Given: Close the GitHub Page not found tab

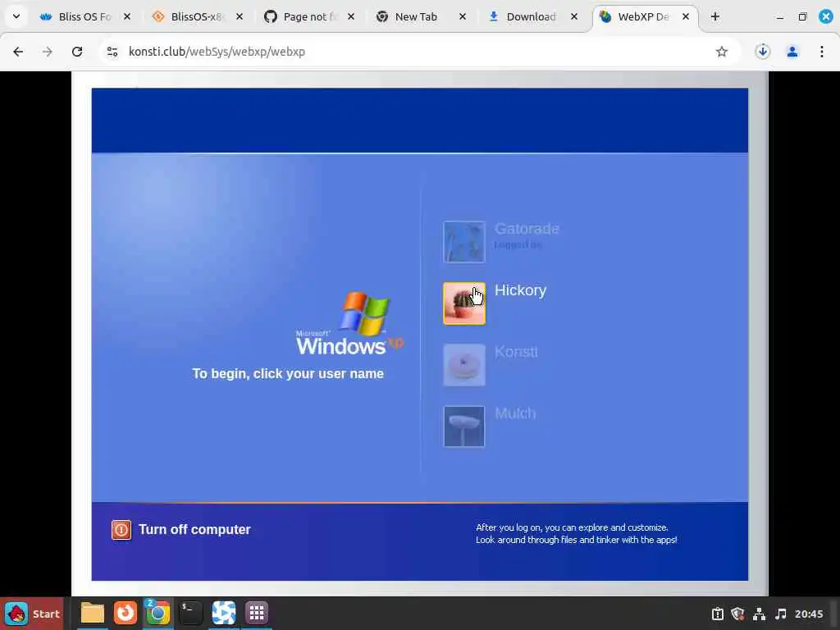Looking at the screenshot, I should [x=351, y=16].
